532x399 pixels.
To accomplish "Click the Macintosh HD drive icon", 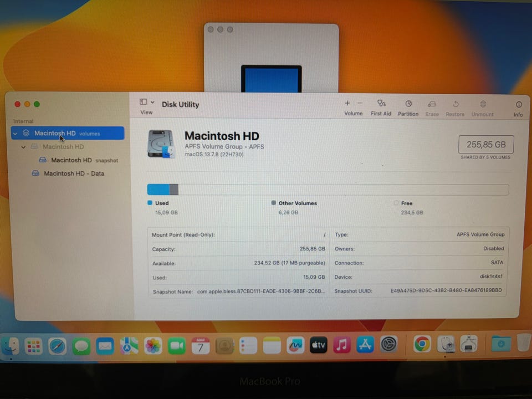I will tap(161, 144).
